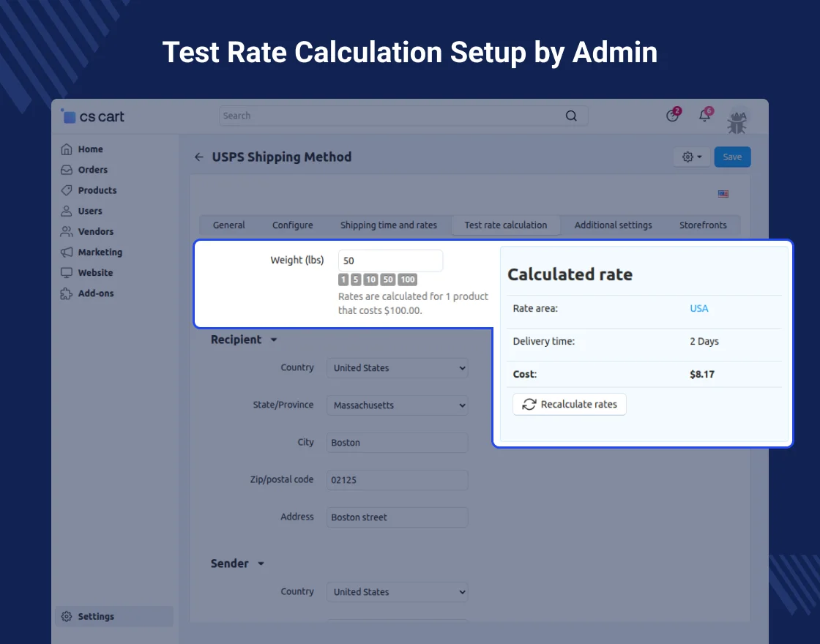The height and width of the screenshot is (644, 820).
Task: Open the user avatar in the header
Action: (x=738, y=117)
